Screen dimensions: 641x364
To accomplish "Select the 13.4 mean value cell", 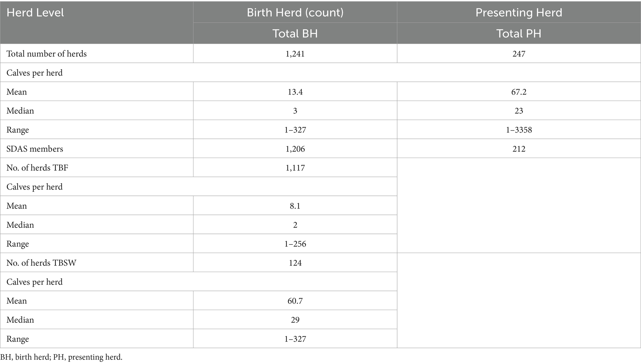I will [x=295, y=92].
